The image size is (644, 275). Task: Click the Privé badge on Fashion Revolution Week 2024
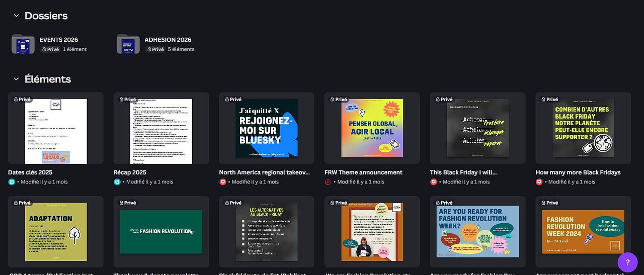[x=549, y=203]
